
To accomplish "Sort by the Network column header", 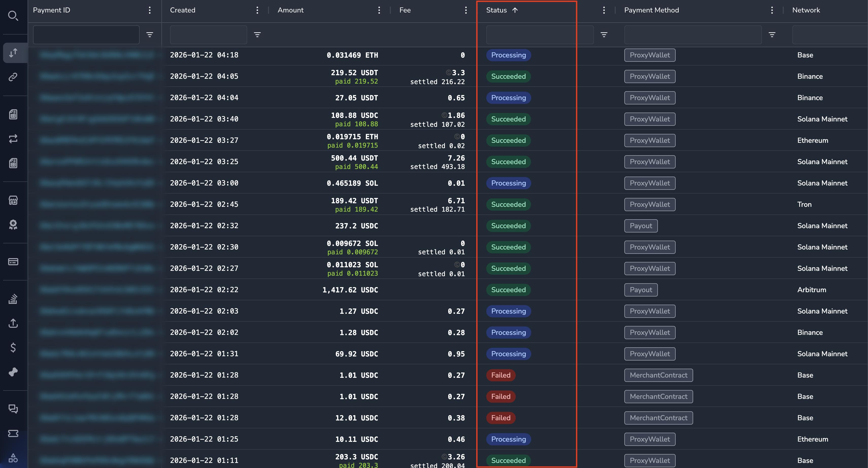I will [x=806, y=10].
